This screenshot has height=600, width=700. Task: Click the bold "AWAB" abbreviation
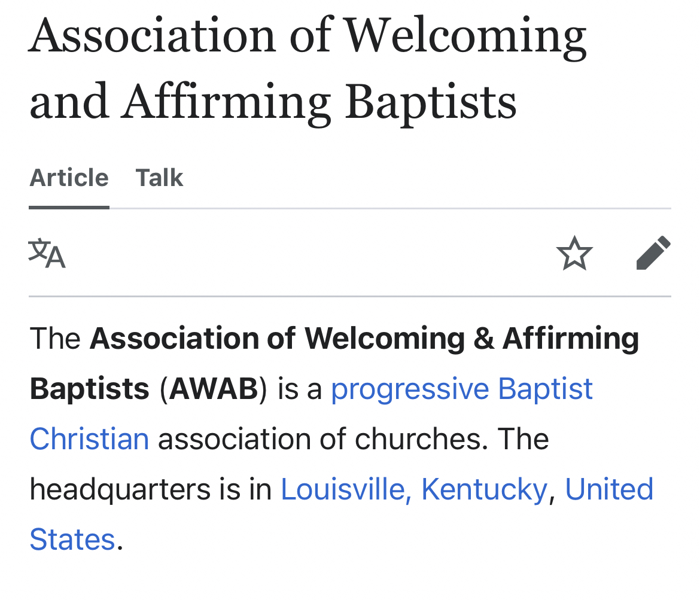[x=214, y=389]
